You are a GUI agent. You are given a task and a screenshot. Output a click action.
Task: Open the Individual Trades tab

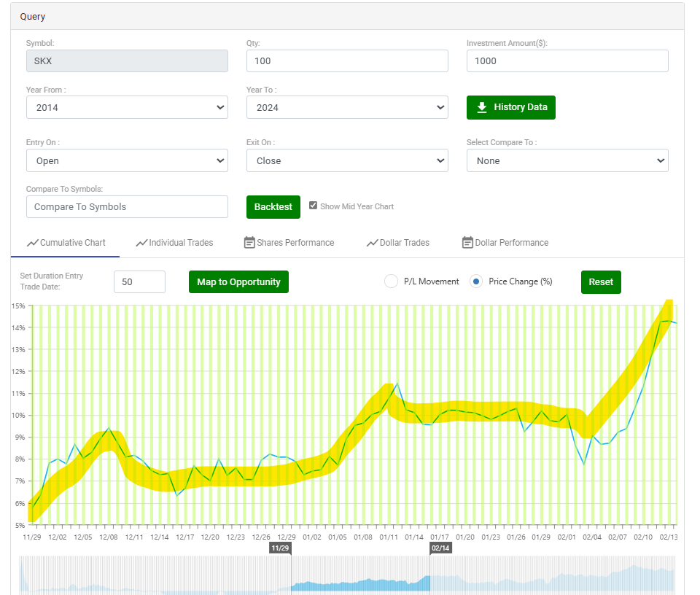[174, 243]
